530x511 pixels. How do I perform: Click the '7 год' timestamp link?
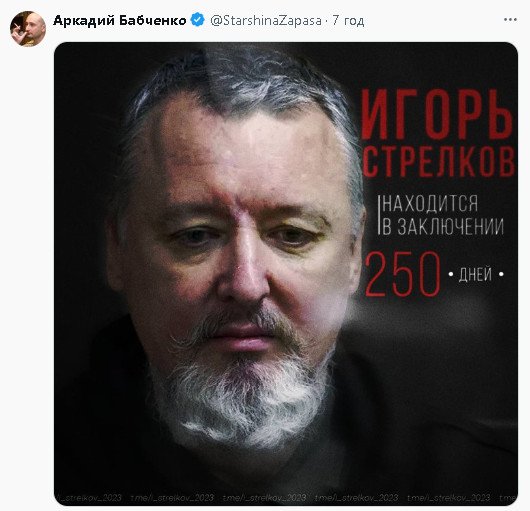click(x=348, y=21)
